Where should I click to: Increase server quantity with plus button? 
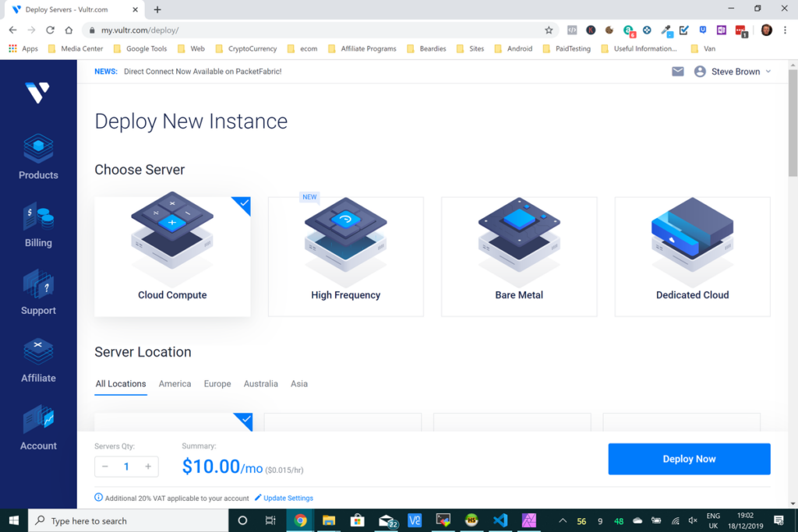coord(148,467)
